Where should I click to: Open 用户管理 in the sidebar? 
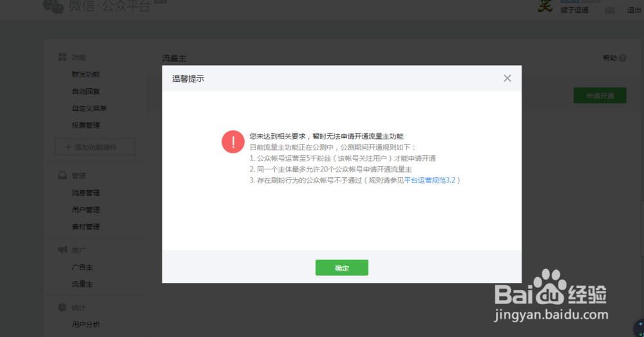[x=86, y=209]
